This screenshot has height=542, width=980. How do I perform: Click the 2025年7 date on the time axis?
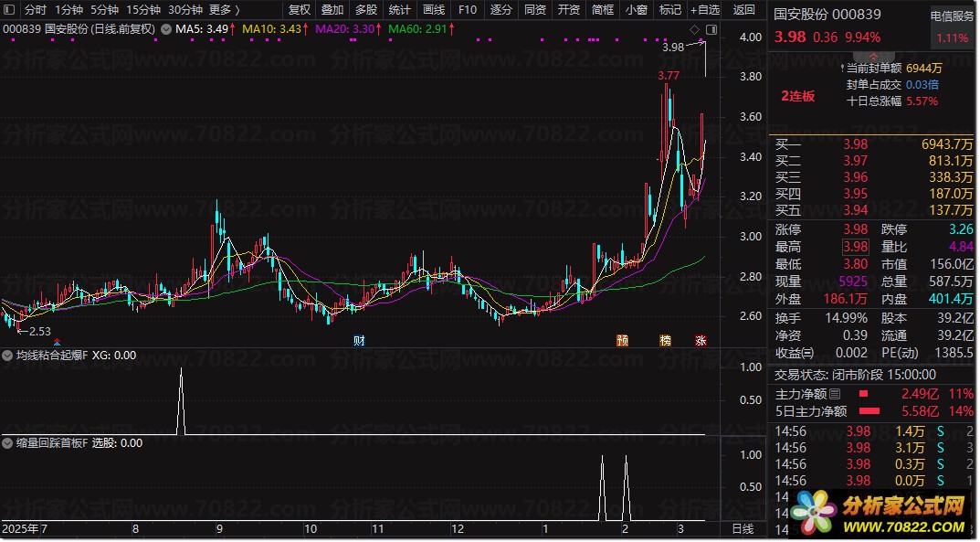pos(25,529)
